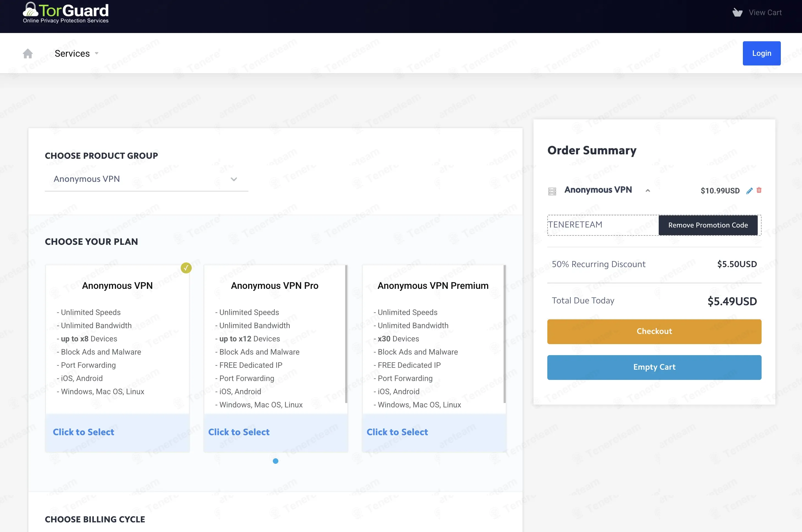Click the Anonymous VPN Pro plan title
802x532 pixels.
pyautogui.click(x=274, y=286)
